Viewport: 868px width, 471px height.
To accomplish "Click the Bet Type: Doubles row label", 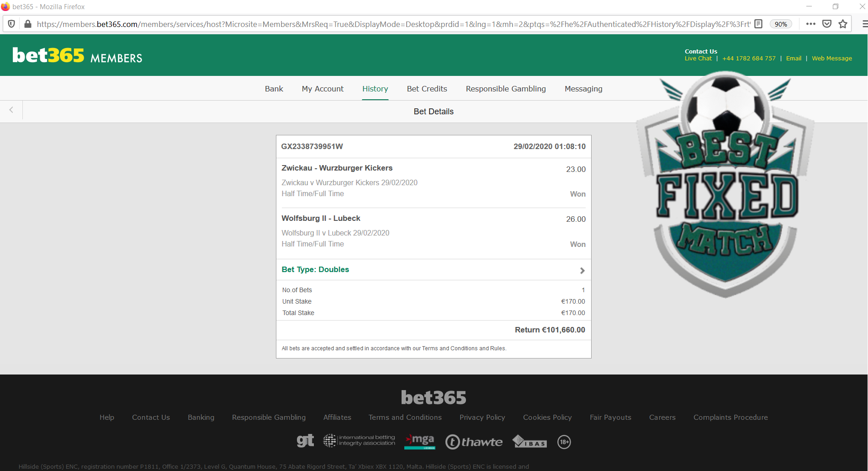I will click(315, 270).
